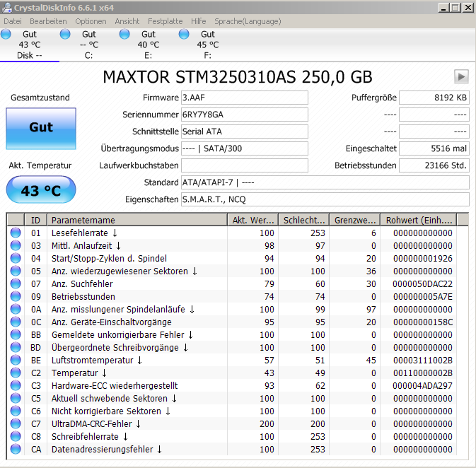Minimize the CrystalDiskInfo window
The image size is (476, 468).
[443, 8]
